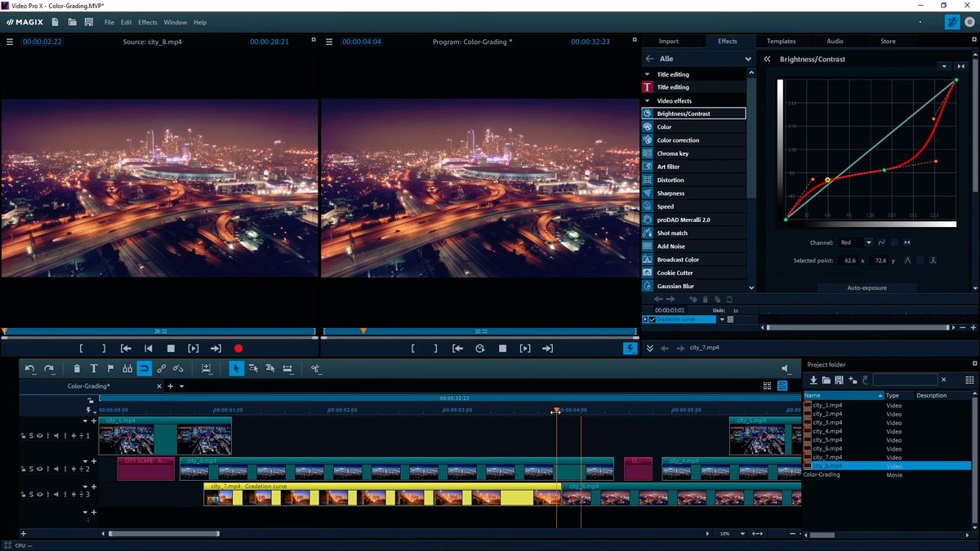The image size is (980, 551).
Task: Click the link objects chain icon
Action: 161,369
